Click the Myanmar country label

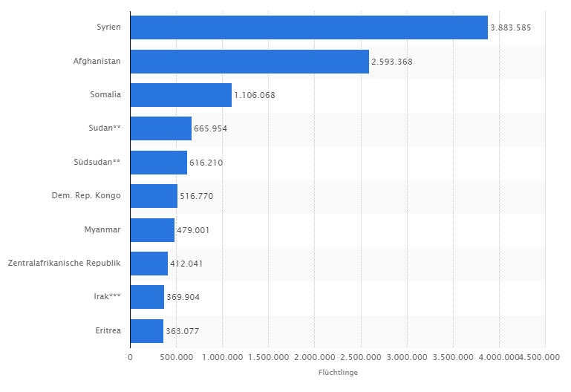tap(102, 230)
